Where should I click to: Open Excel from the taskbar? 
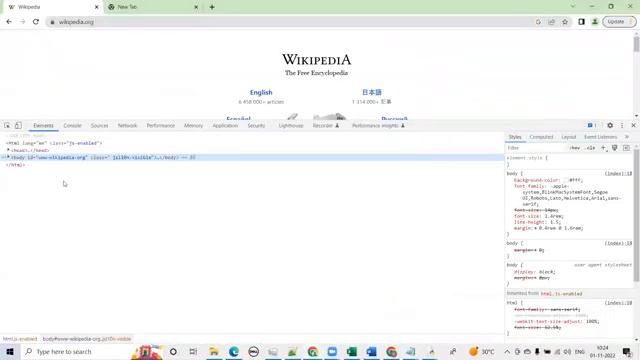click(352, 351)
